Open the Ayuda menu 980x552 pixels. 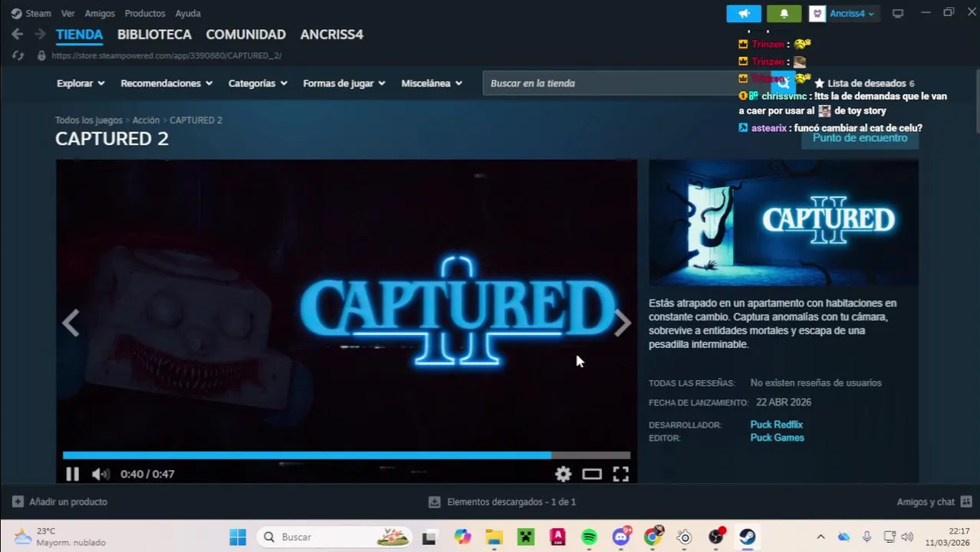click(x=188, y=14)
